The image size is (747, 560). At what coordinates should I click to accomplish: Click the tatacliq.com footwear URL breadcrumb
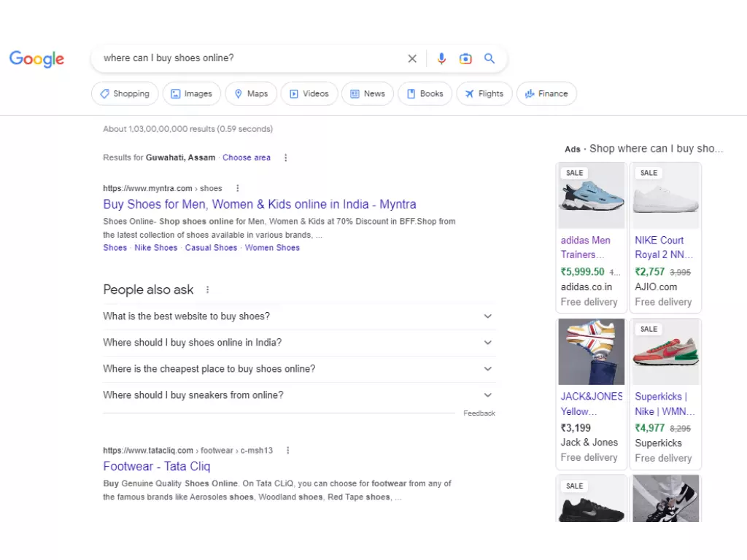coord(187,450)
